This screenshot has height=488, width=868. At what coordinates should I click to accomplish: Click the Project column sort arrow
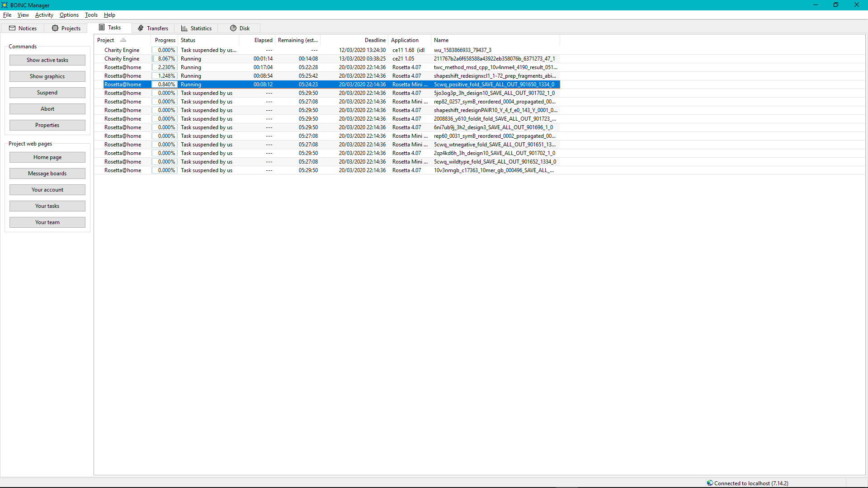123,40
